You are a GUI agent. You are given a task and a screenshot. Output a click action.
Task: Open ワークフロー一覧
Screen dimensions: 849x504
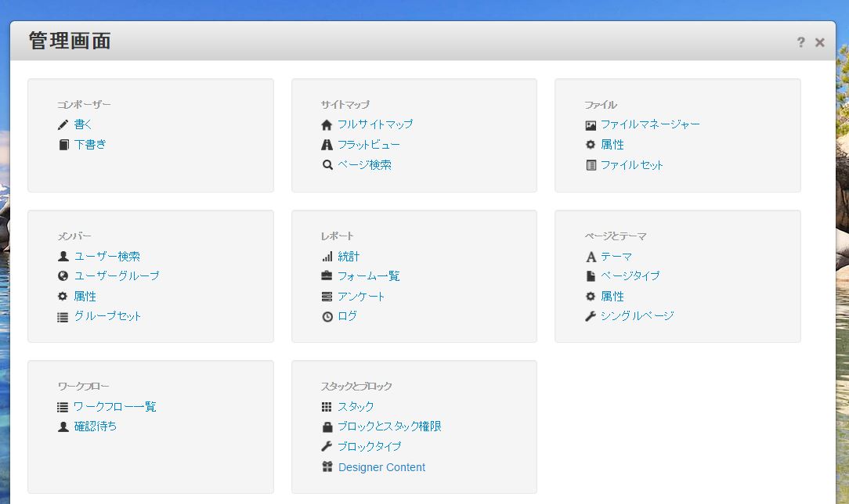pos(115,407)
